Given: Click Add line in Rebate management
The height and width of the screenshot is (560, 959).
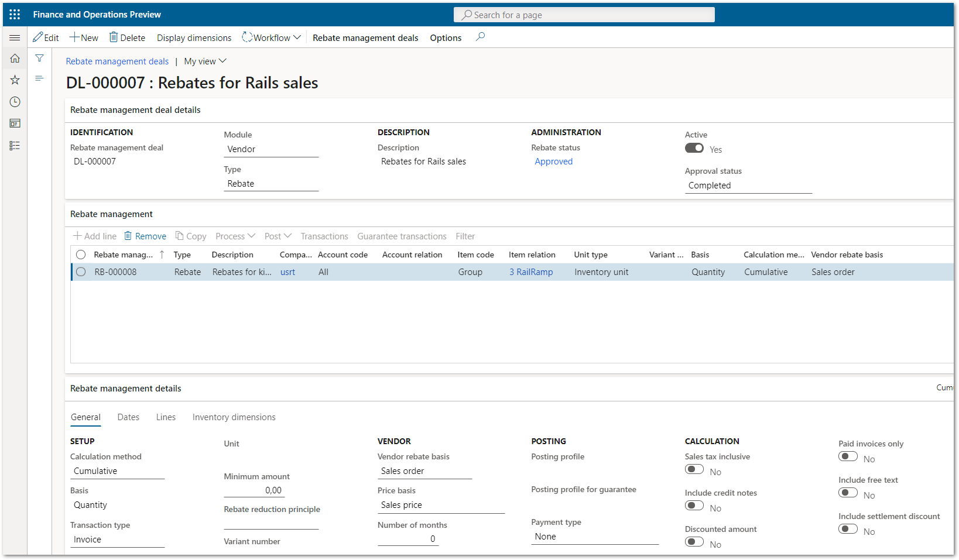Looking at the screenshot, I should click(95, 236).
